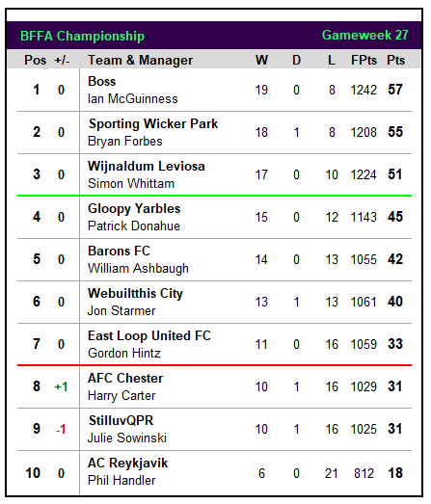
Task: Click the Team & Manager column header
Action: click(141, 60)
